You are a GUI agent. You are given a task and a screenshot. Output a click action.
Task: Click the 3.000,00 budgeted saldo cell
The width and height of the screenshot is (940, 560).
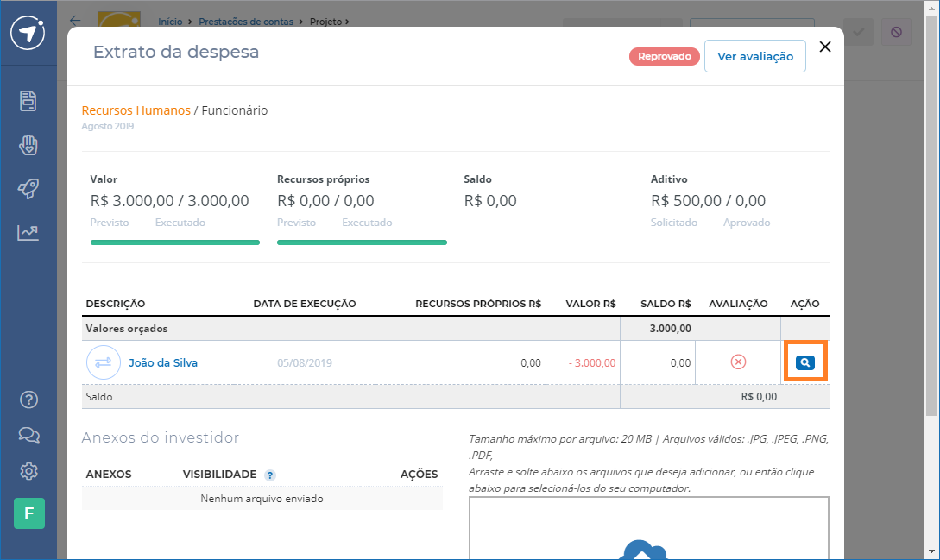[670, 329]
